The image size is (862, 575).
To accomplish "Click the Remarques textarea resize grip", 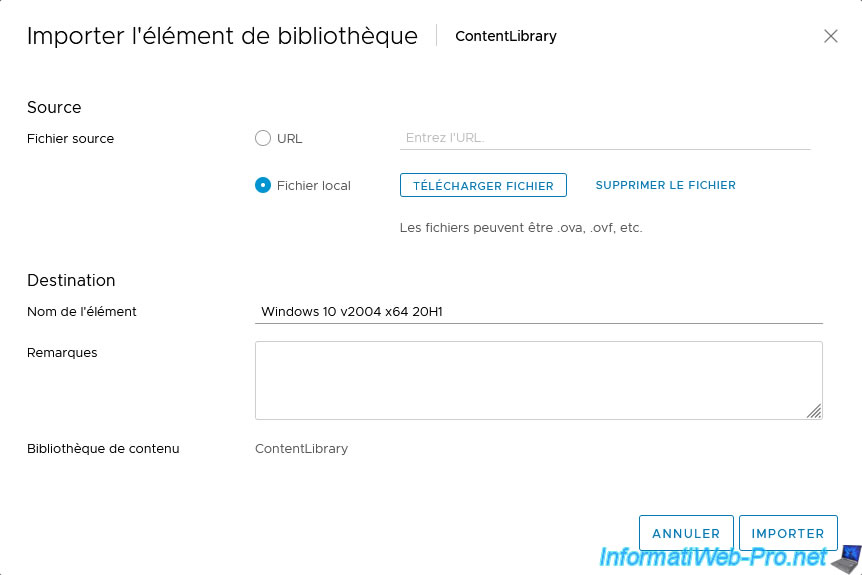I will pos(814,411).
